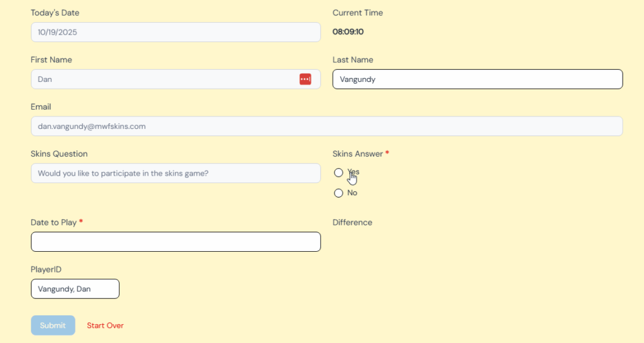Screen dimensions: 644x343
Task: Click the empty Date to Play field
Action: [175, 242]
